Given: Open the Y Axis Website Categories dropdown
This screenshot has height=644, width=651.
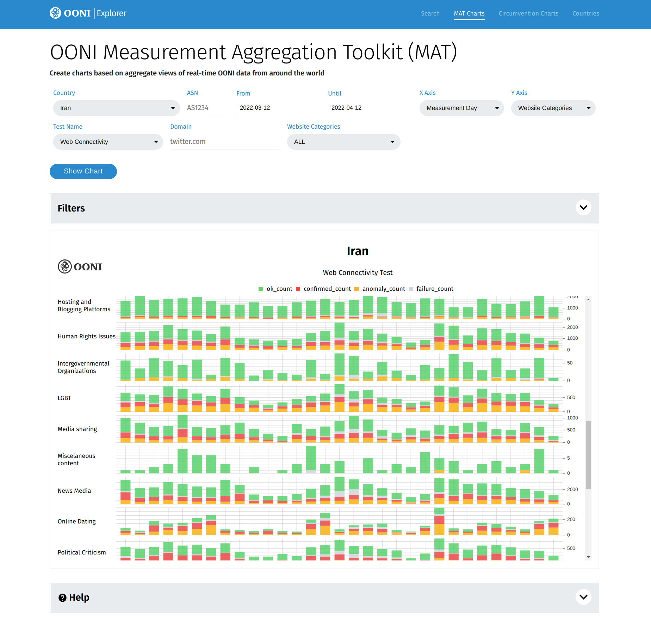Looking at the screenshot, I should (553, 108).
